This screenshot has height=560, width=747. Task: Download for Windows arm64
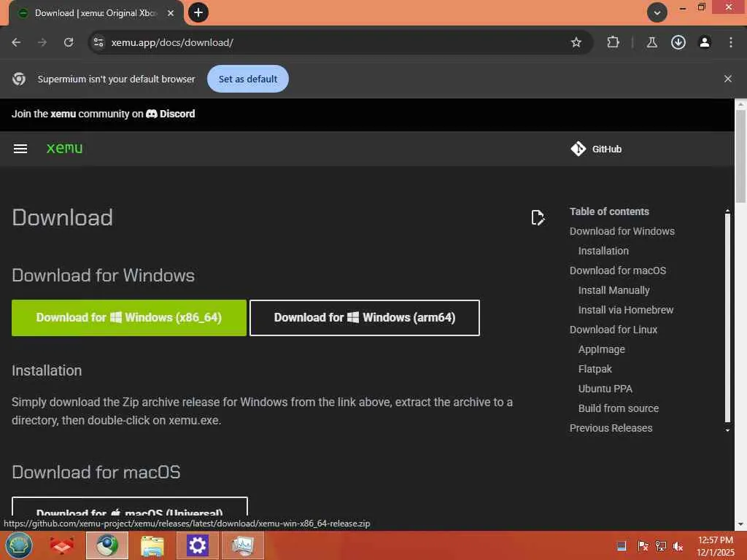coord(365,318)
